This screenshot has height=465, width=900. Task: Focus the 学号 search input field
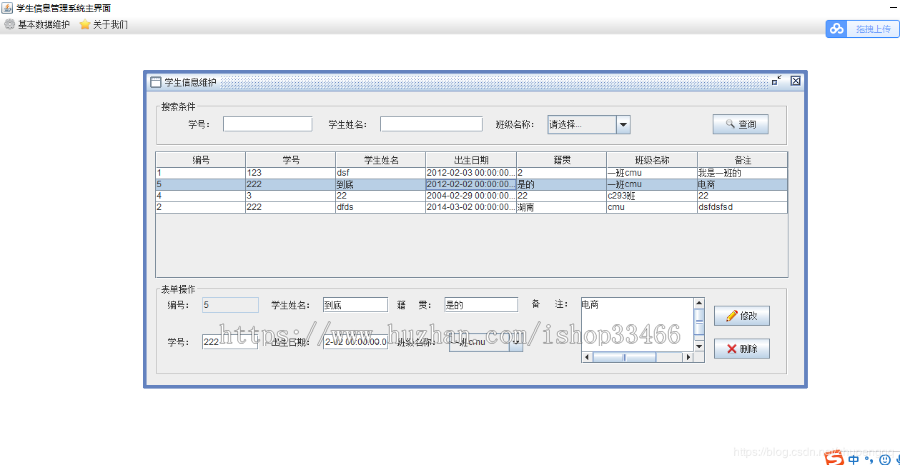[x=267, y=124]
